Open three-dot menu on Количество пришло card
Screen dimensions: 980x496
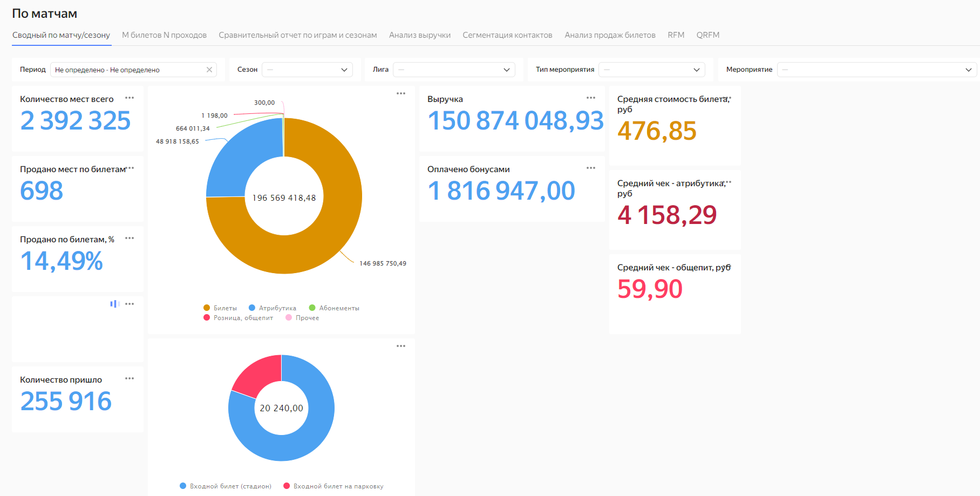tap(130, 379)
